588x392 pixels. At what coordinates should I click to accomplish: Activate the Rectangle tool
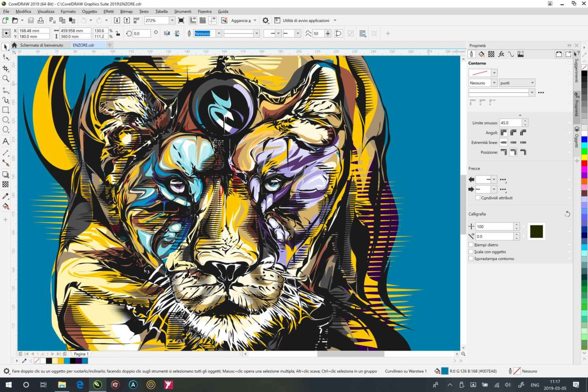point(6,110)
